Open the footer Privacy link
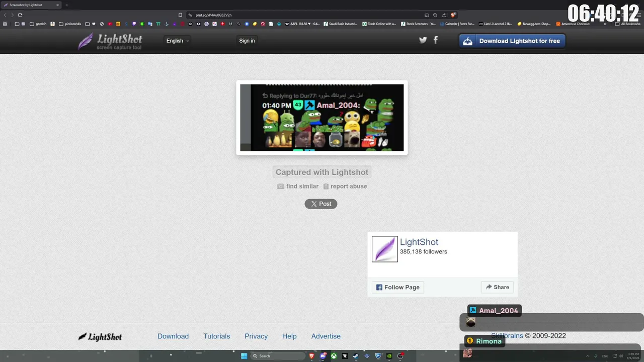This screenshot has height=362, width=644. tap(256, 336)
